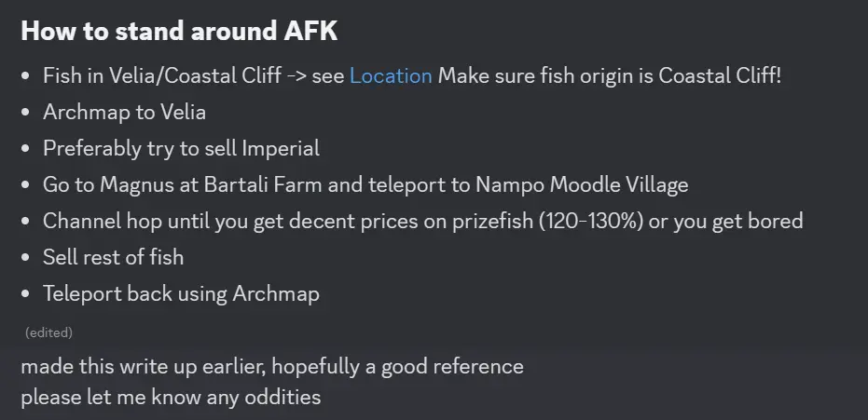This screenshot has height=420, width=868.
Task: Click the bullet 'Archmap to Velia'
Action: coord(125,112)
